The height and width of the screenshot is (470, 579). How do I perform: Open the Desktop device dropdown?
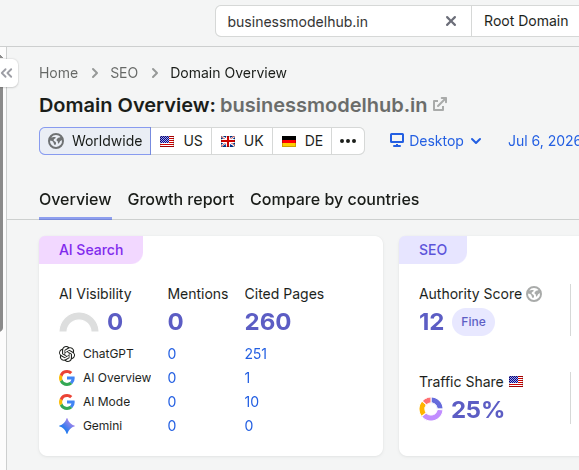[x=436, y=141]
